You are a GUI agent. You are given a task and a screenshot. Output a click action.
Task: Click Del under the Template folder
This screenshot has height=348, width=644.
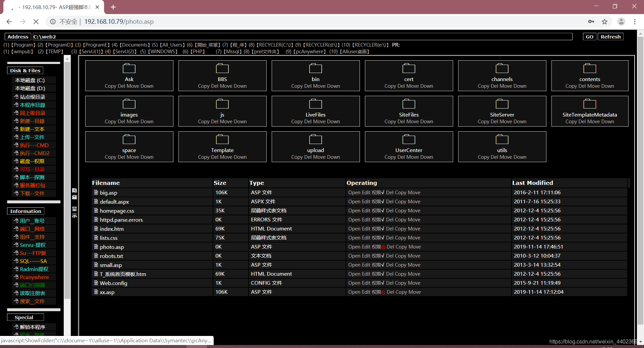[215, 157]
